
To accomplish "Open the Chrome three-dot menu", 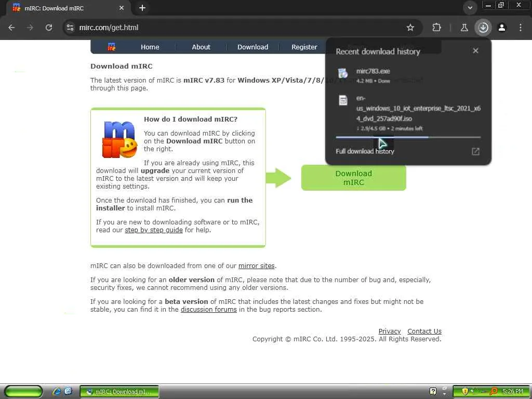I will point(521,28).
